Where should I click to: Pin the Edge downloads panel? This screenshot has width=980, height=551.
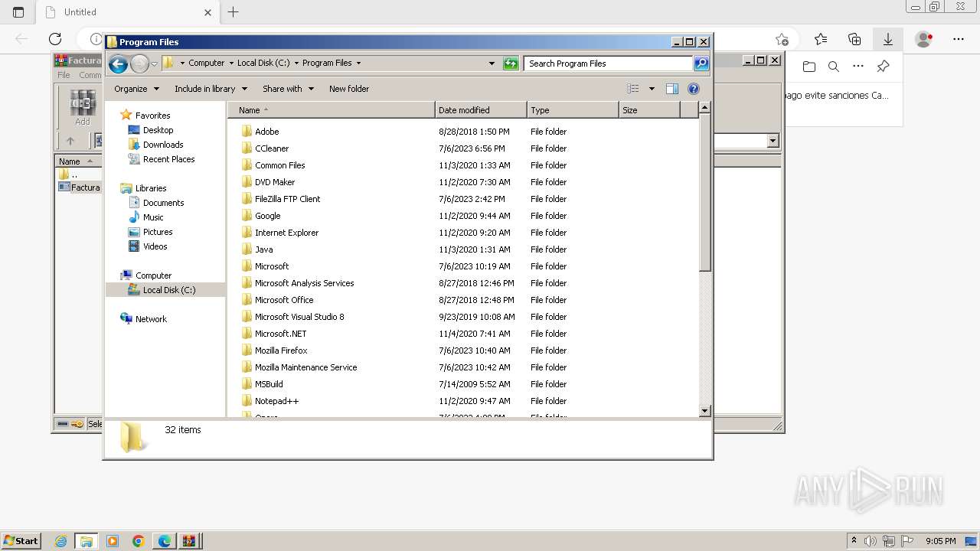click(x=883, y=67)
